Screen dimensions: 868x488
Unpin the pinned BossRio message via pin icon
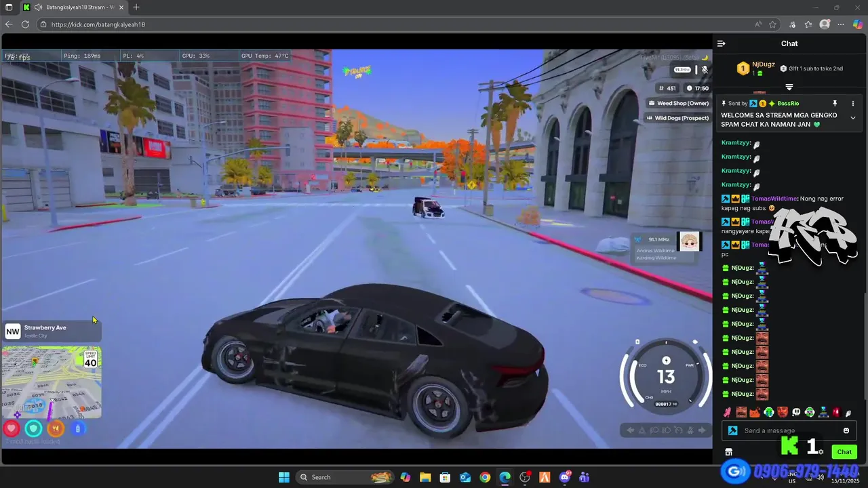pyautogui.click(x=835, y=104)
